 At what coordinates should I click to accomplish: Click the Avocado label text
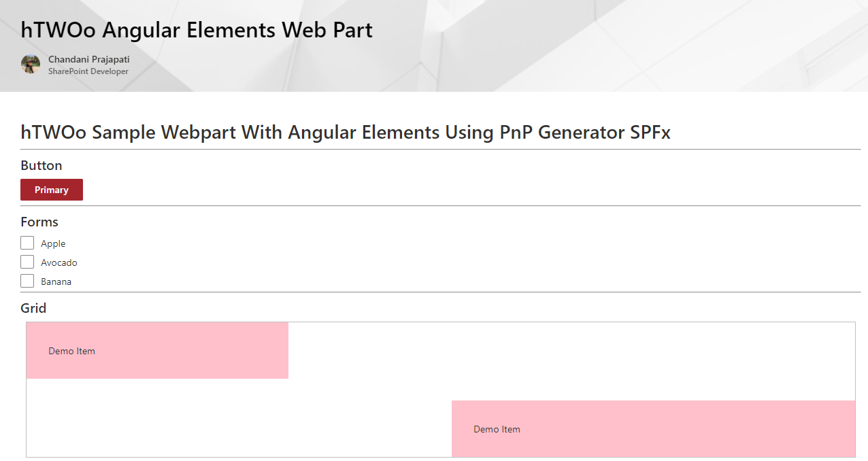[x=59, y=262]
